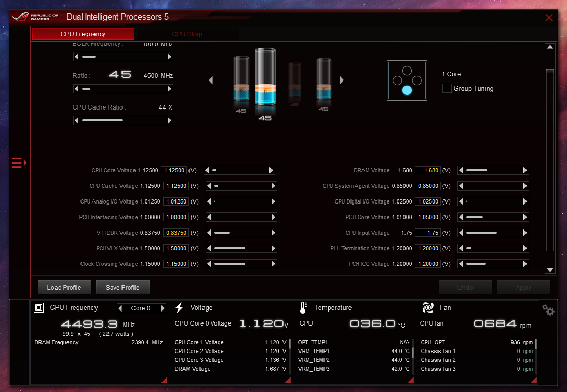Image resolution: width=567 pixels, height=392 pixels.
Task: Increase CPU Analog I/O Voltage with right arrow
Action: (x=273, y=201)
